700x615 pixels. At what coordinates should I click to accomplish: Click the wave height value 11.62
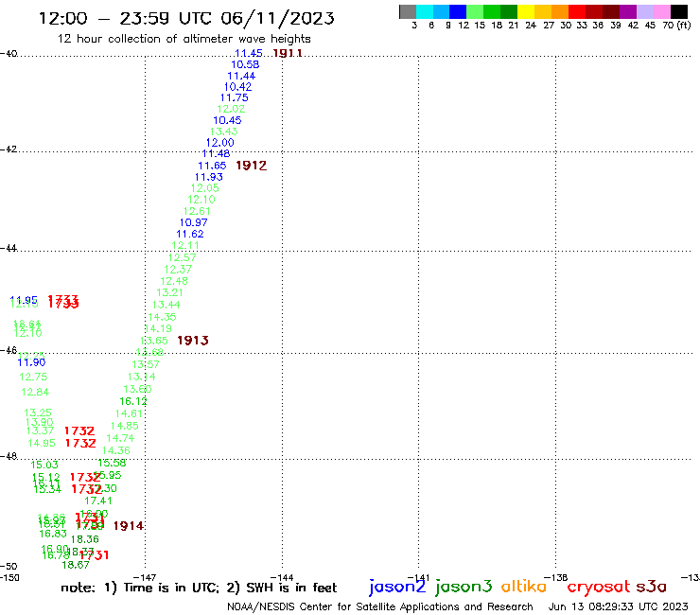190,234
